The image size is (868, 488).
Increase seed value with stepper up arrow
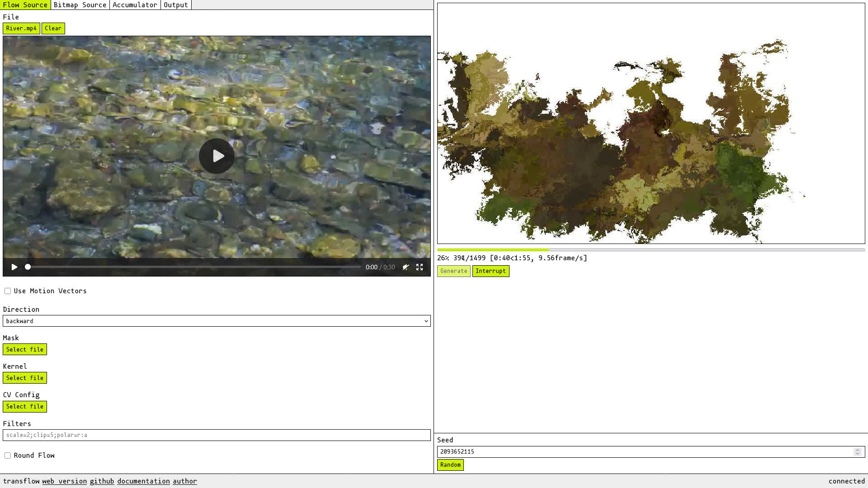pos(857,450)
